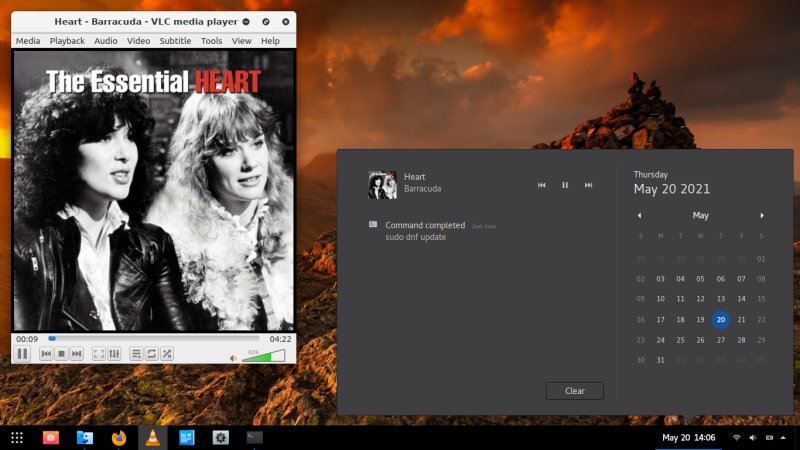
Task: Toggle loop mode in VLC
Action: (x=152, y=354)
